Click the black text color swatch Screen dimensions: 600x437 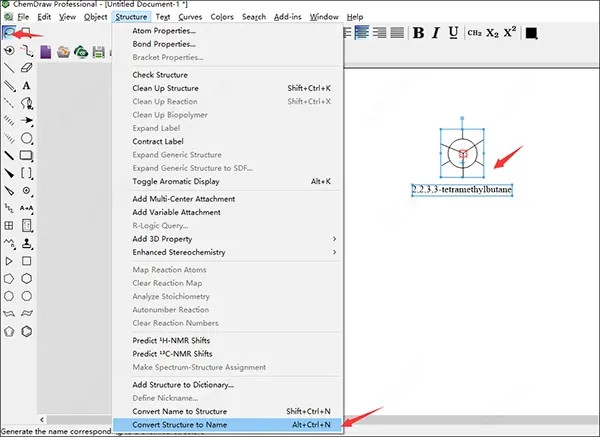(532, 33)
